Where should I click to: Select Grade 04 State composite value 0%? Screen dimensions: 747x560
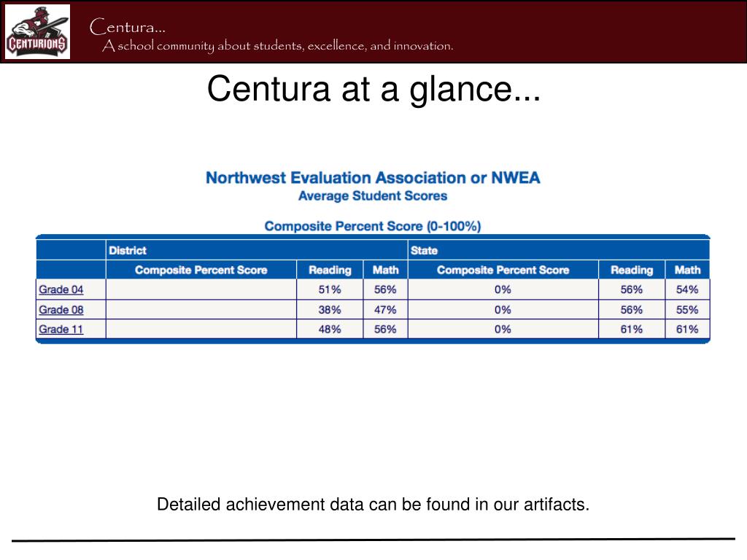pos(503,289)
